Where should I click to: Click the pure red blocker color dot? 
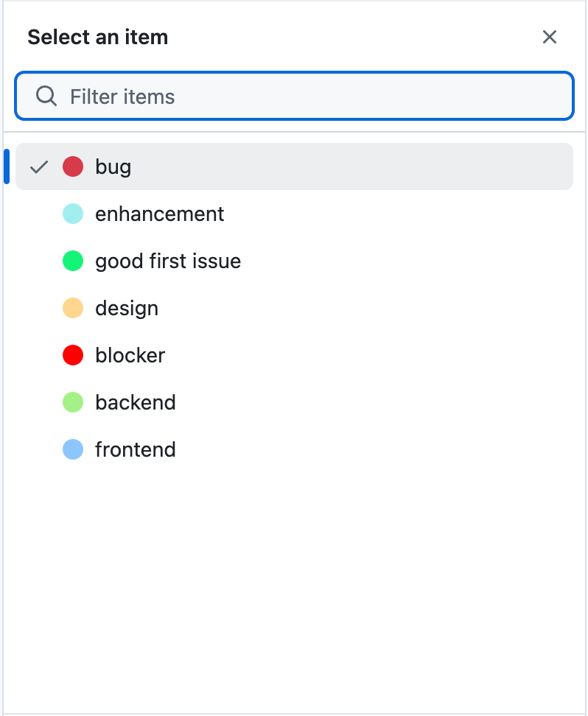click(73, 355)
